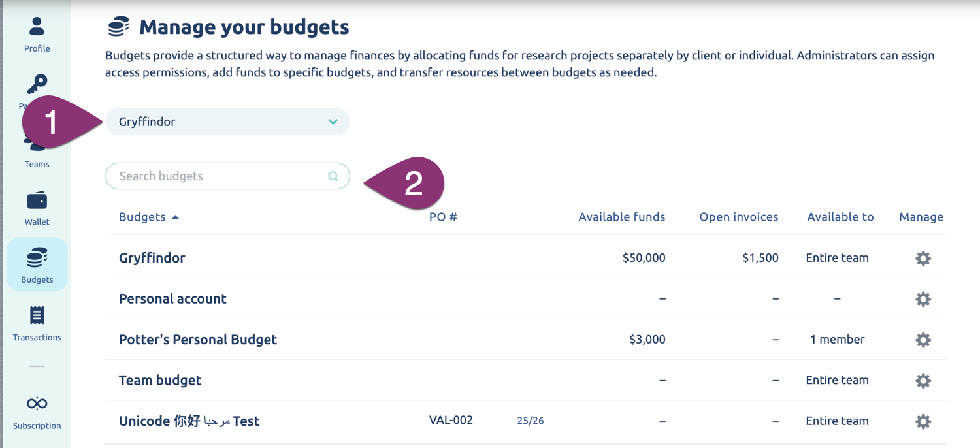
Task: Open the Wallet sidebar icon
Action: pyautogui.click(x=37, y=200)
